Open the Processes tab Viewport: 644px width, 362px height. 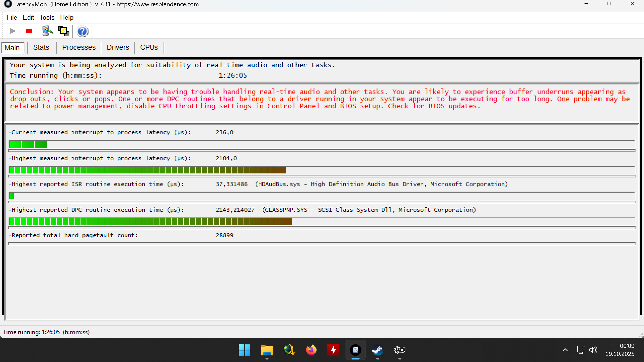pyautogui.click(x=79, y=47)
